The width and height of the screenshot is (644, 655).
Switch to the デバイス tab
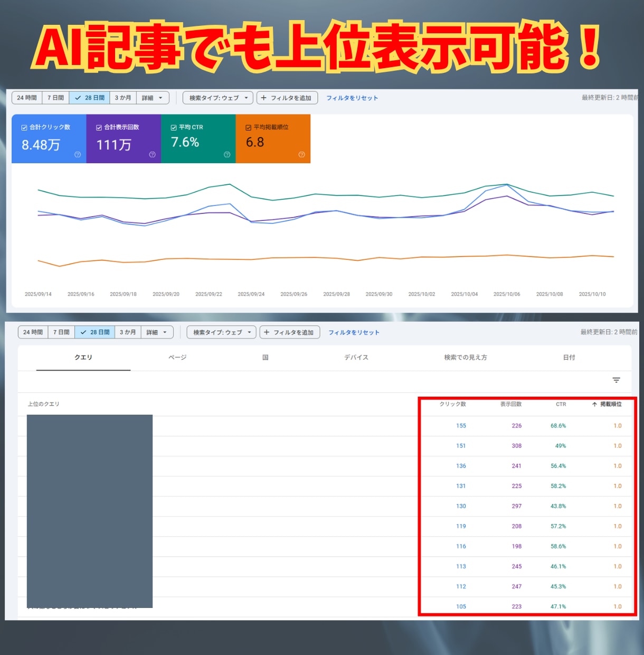pyautogui.click(x=356, y=358)
